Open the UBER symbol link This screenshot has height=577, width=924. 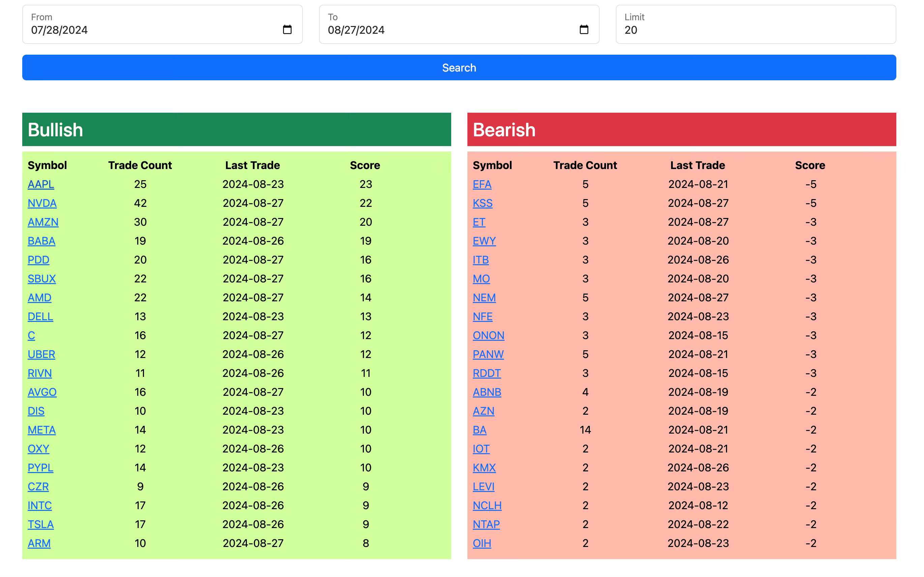point(41,354)
